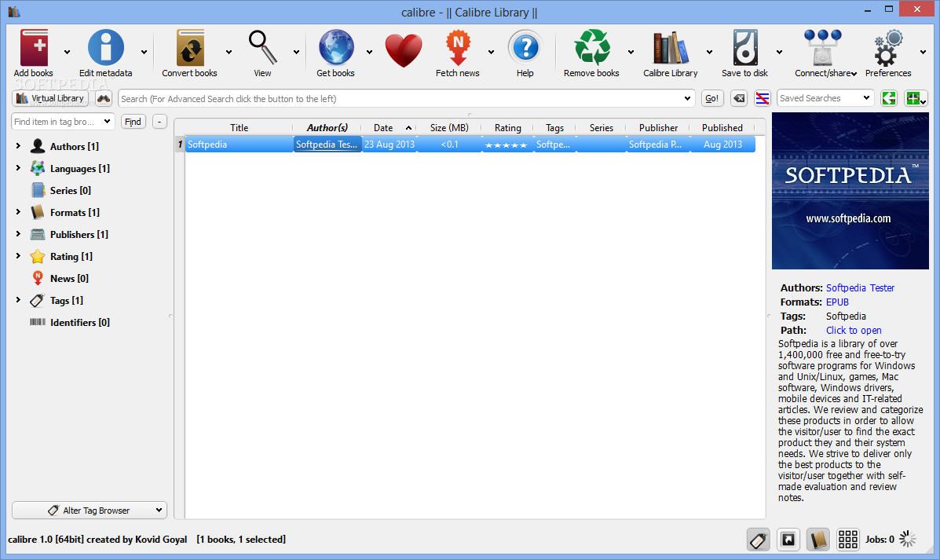Expand Rating tree node

pos(18,256)
